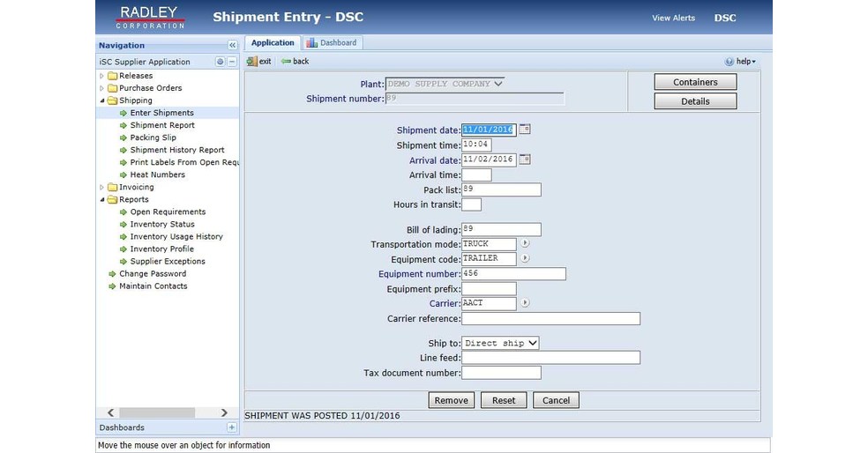Collapse the Shipping tree node

point(101,100)
